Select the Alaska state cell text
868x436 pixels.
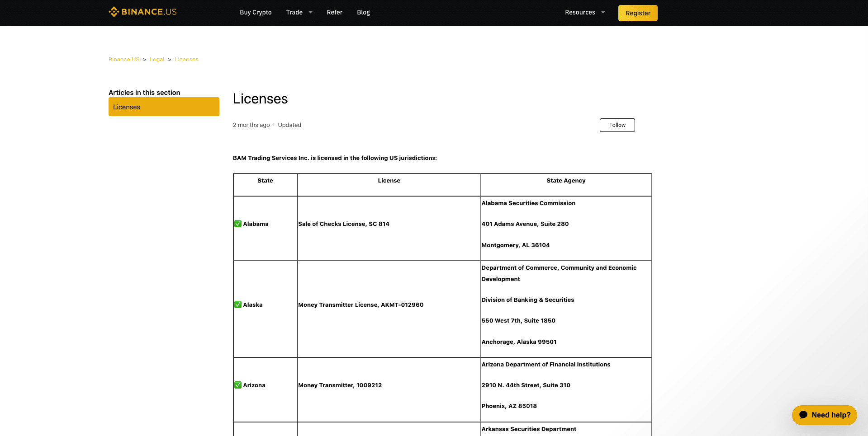[x=253, y=305]
